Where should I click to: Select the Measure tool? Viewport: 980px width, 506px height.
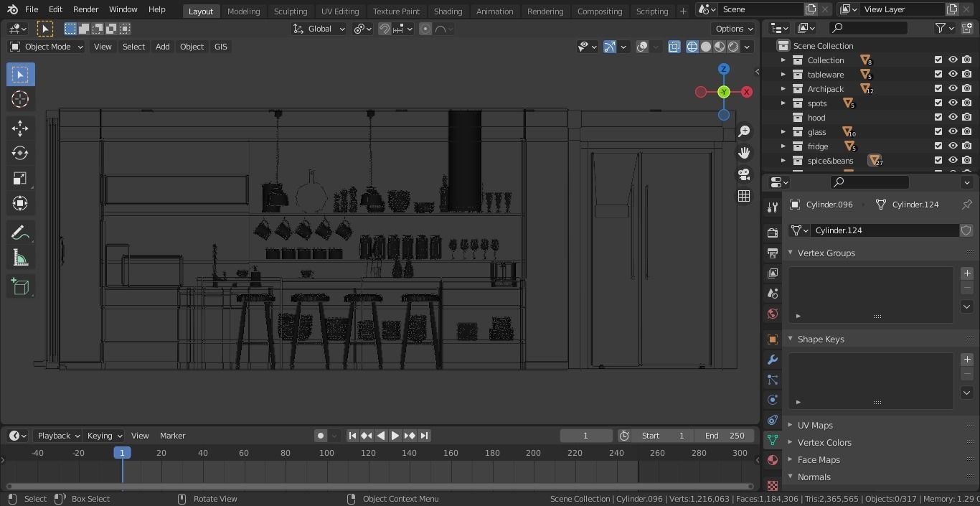pos(20,258)
